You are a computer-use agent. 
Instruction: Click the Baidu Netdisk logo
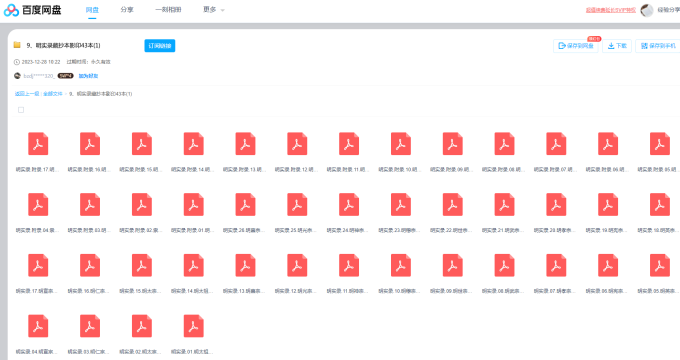pyautogui.click(x=33, y=10)
